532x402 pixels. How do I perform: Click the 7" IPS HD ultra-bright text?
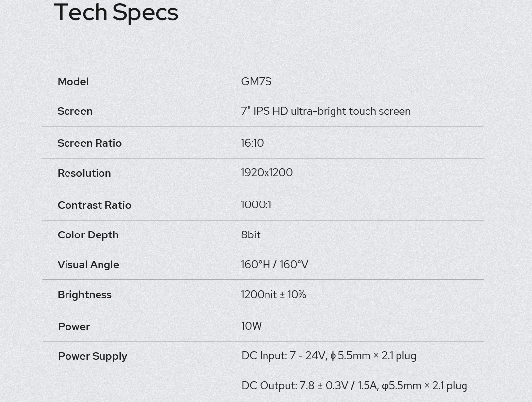[326, 111]
